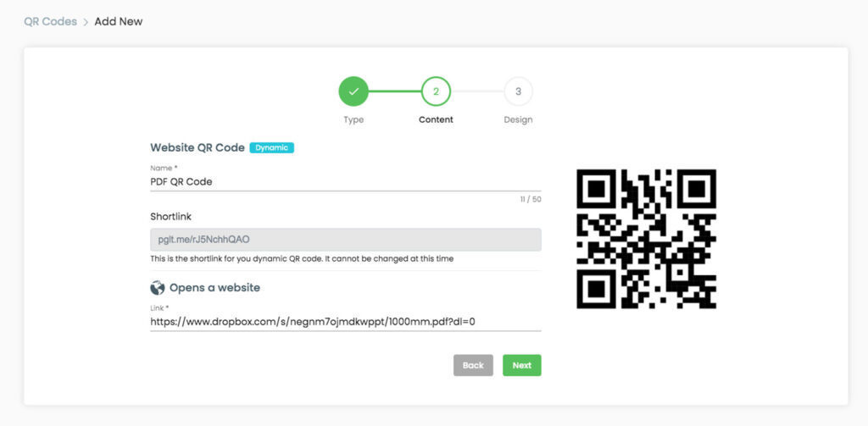This screenshot has height=426, width=868.
Task: Click the Opens a website heading
Action: (x=214, y=288)
